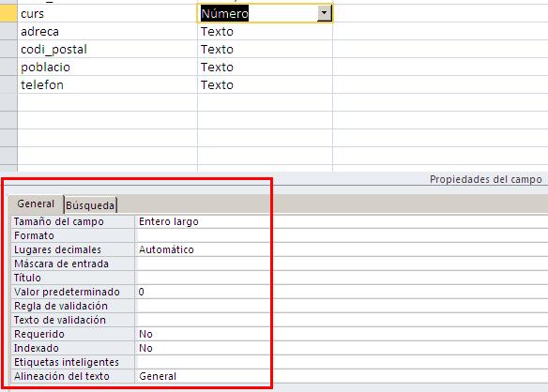Viewport: 548px width, 392px height.
Task: Set Alineación del texto General value
Action: [342, 376]
